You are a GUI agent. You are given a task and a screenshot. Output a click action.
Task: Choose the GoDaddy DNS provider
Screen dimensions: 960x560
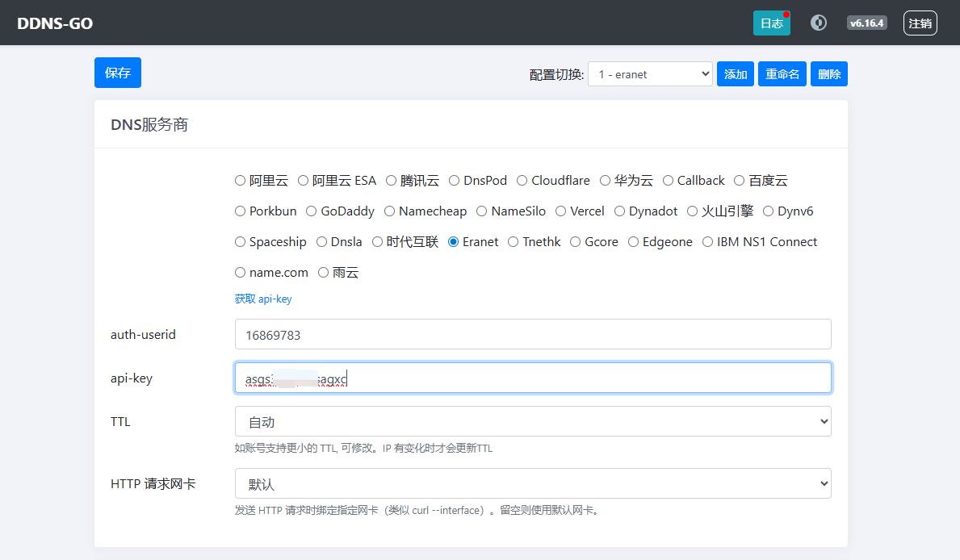pyautogui.click(x=312, y=211)
